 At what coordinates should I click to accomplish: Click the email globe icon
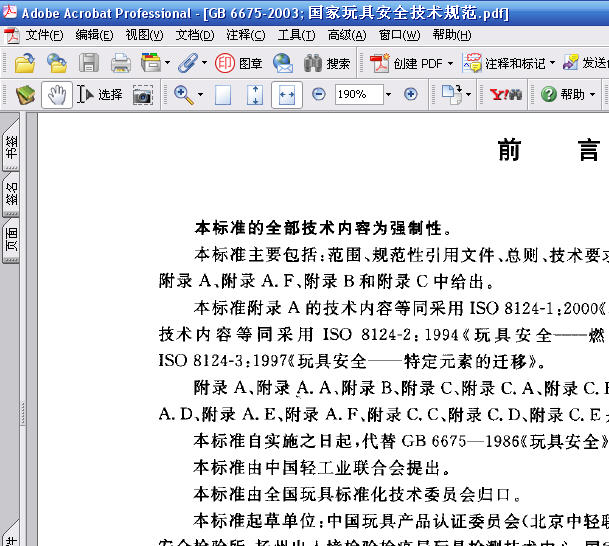point(283,63)
